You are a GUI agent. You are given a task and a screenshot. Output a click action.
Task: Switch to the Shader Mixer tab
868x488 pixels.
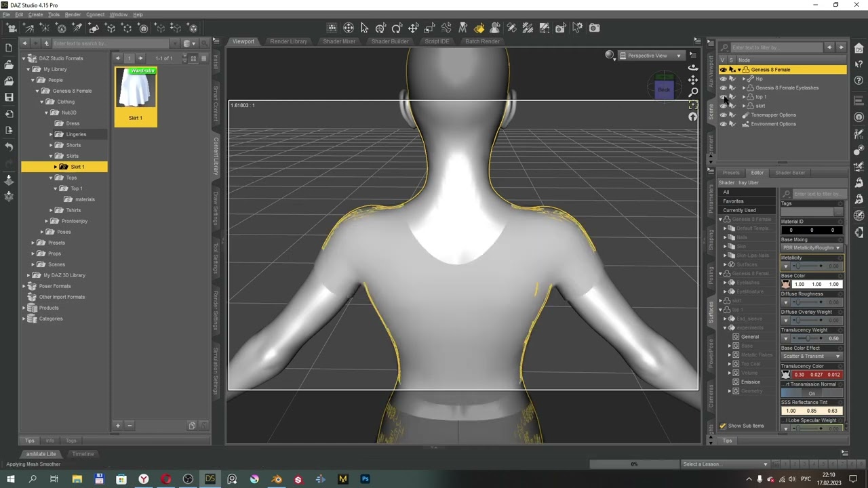[339, 41]
